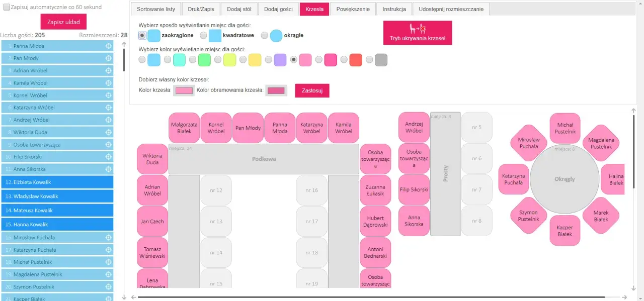Click the target icon beside Adrian Wróbel
Viewport: 644px width, 301px height.
pyautogui.click(x=108, y=71)
